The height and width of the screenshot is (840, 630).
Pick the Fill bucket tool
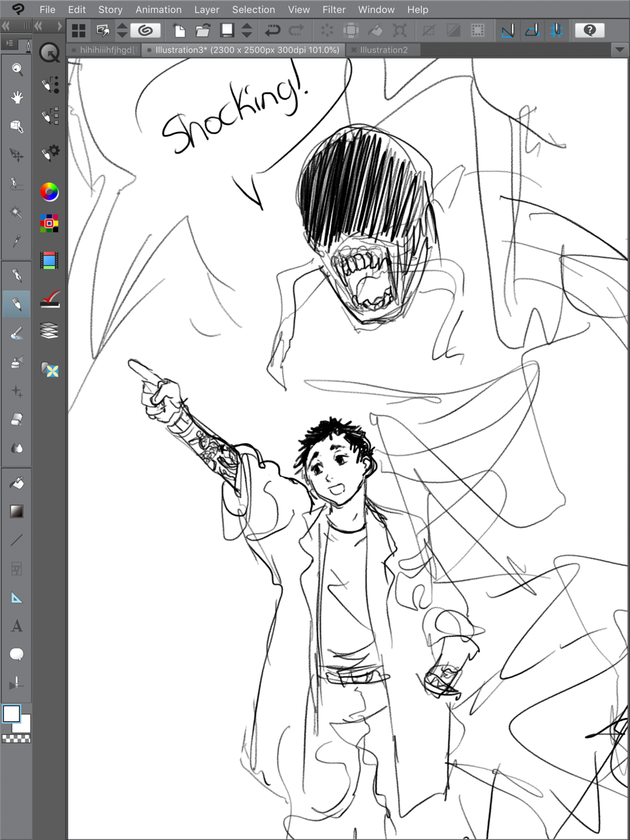pos(16,483)
